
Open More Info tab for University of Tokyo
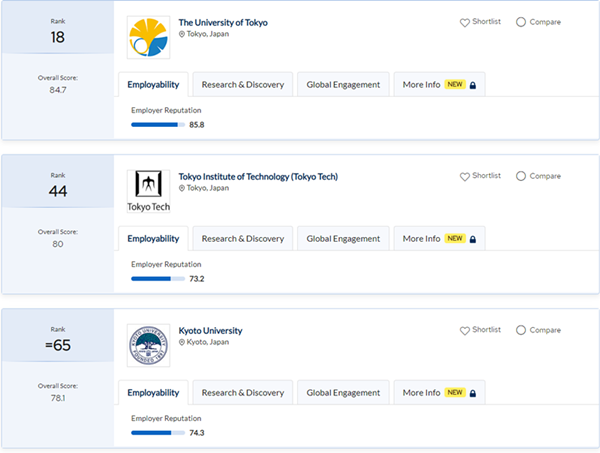439,85
